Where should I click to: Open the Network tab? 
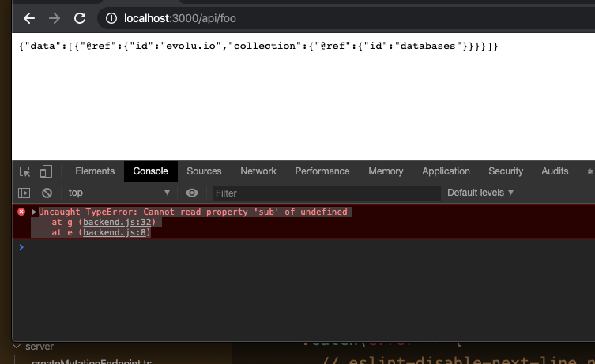coord(258,171)
